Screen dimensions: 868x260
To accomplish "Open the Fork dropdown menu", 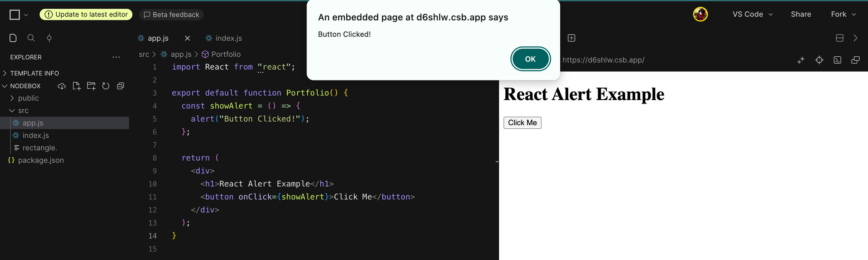I will (843, 14).
